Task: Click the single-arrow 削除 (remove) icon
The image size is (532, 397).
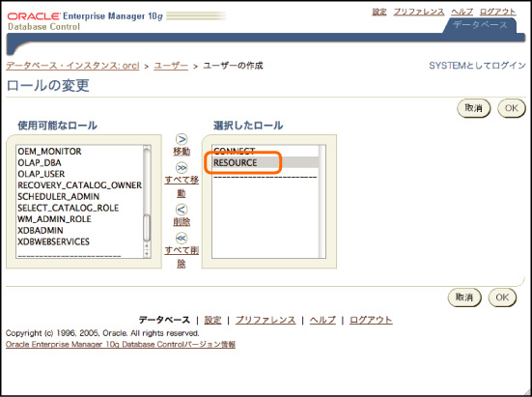Action: [182, 210]
